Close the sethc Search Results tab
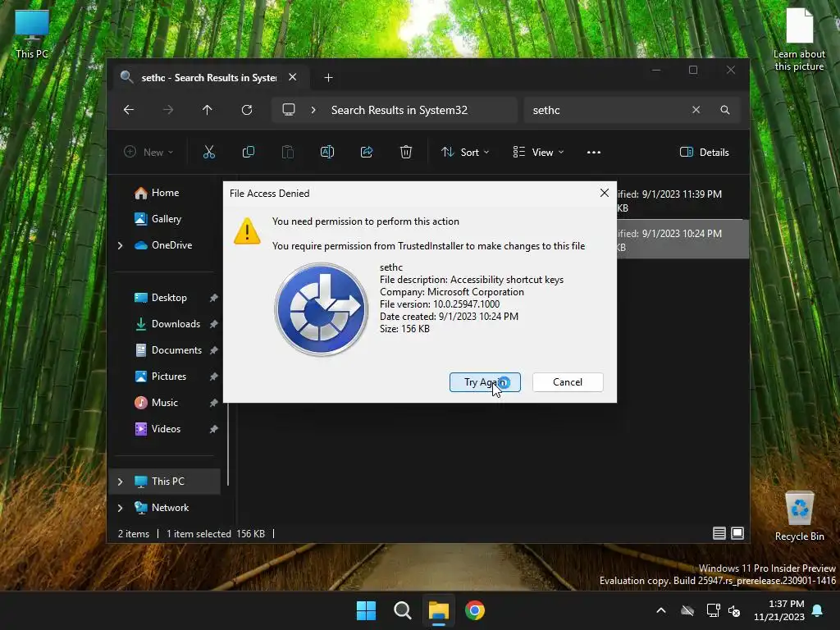This screenshot has height=630, width=840. coord(293,77)
